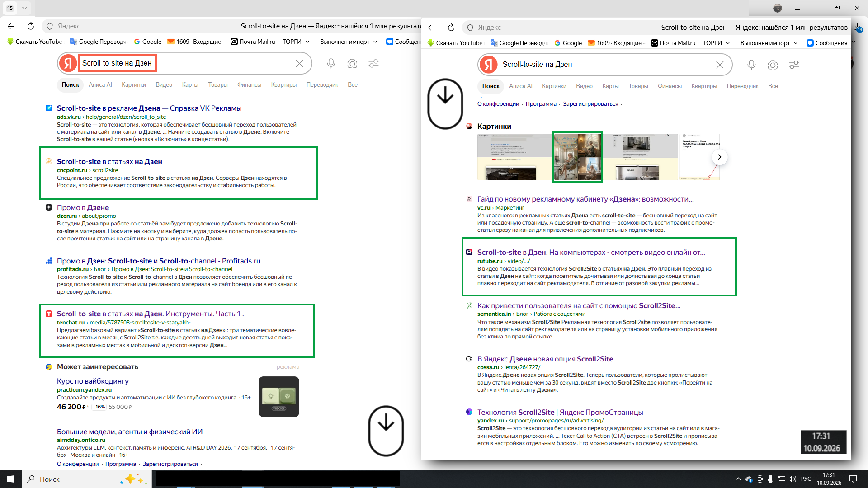Switch to Видео tab in left window
868x488 pixels.
(x=164, y=85)
